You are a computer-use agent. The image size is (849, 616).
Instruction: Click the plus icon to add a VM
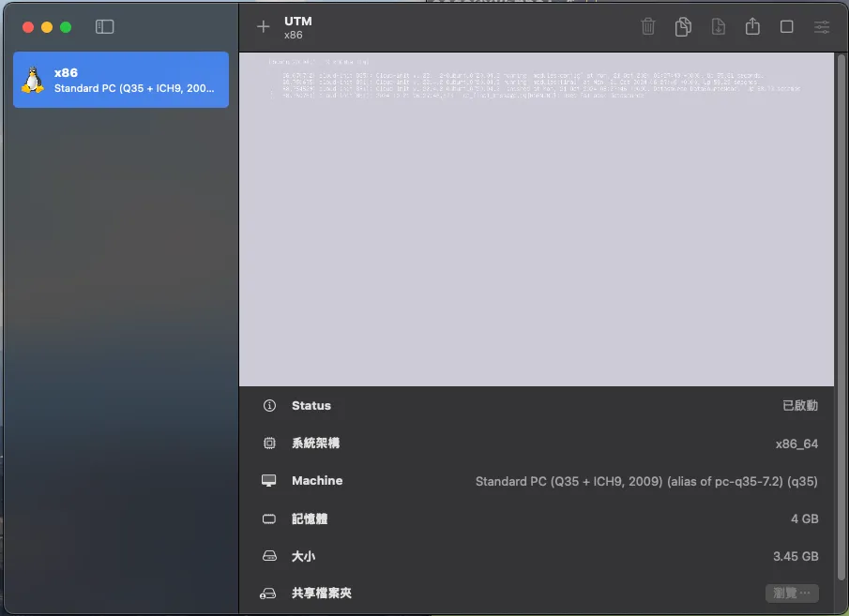pyautogui.click(x=263, y=27)
